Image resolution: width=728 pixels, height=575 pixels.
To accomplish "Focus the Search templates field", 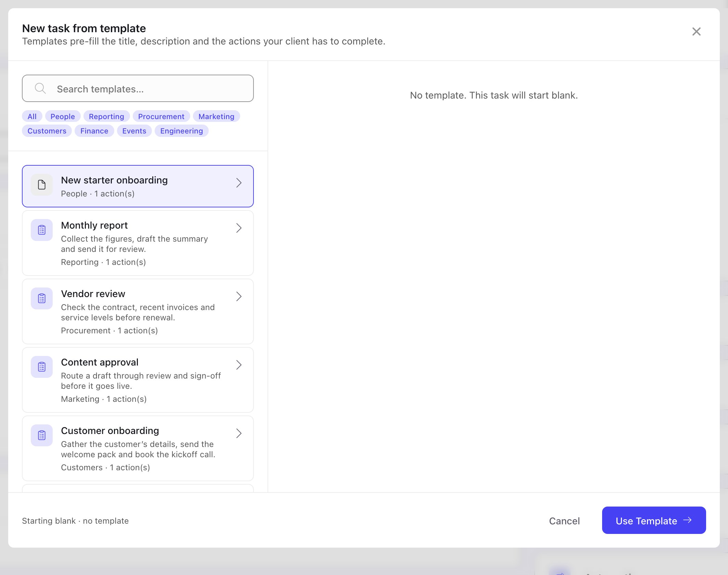I will [x=138, y=88].
